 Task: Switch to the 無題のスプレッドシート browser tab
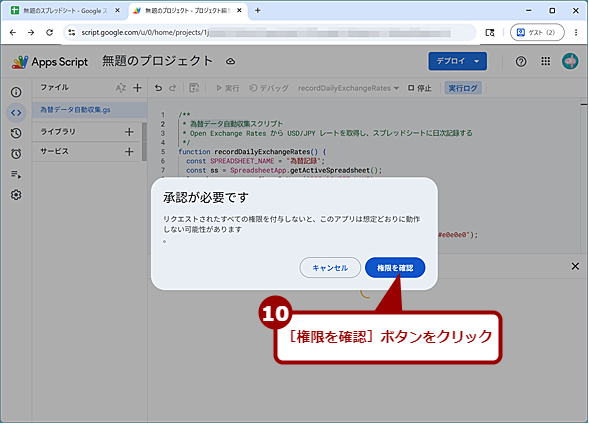[x=64, y=11]
